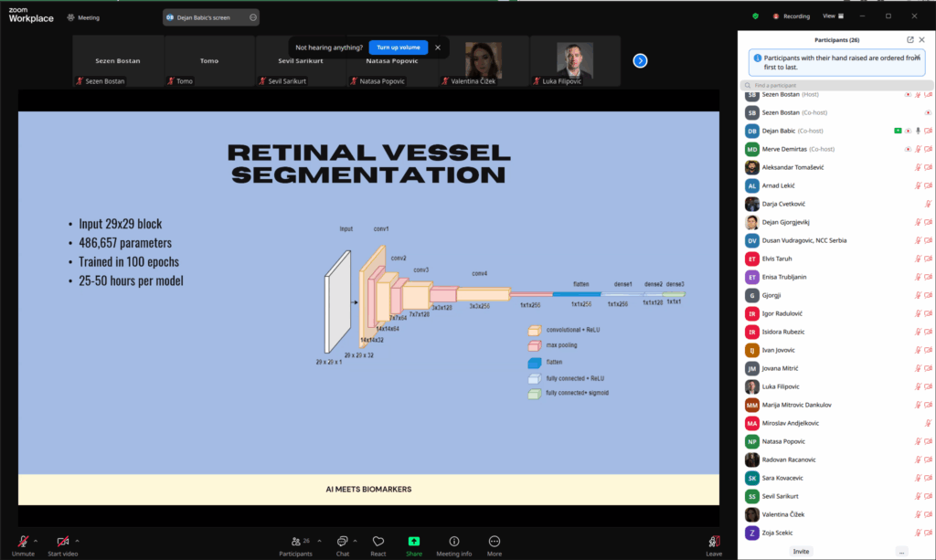Select Arnad Lekić in participants list
936x560 pixels.
click(837, 185)
